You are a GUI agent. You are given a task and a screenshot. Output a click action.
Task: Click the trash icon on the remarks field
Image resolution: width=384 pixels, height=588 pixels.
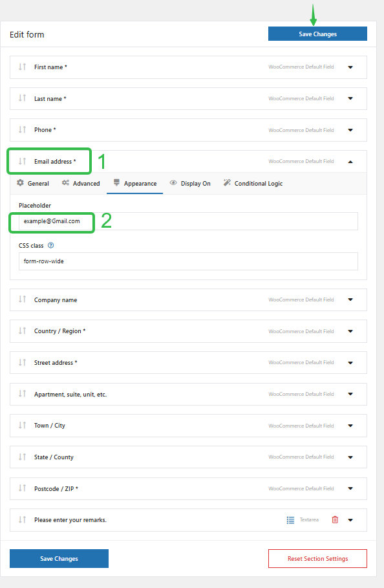pyautogui.click(x=335, y=519)
